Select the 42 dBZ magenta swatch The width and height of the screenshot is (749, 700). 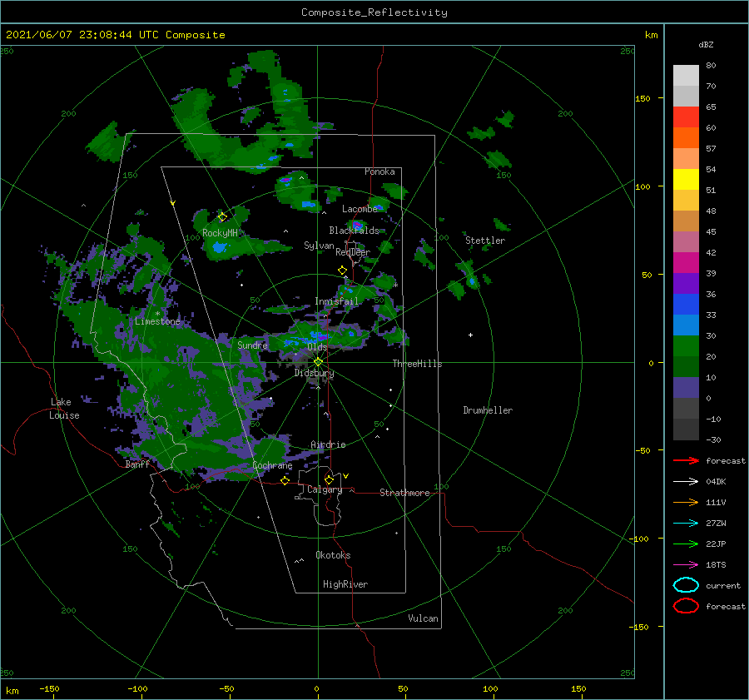pyautogui.click(x=686, y=262)
